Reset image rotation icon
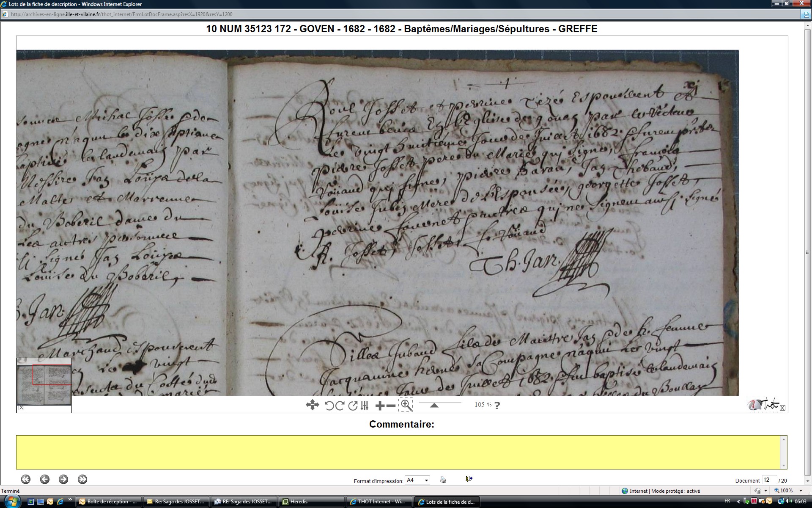This screenshot has width=812, height=508. pyautogui.click(x=353, y=406)
